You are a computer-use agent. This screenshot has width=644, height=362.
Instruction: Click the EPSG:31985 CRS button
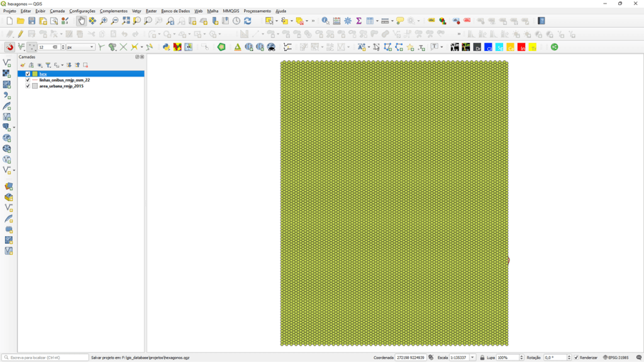(616, 358)
